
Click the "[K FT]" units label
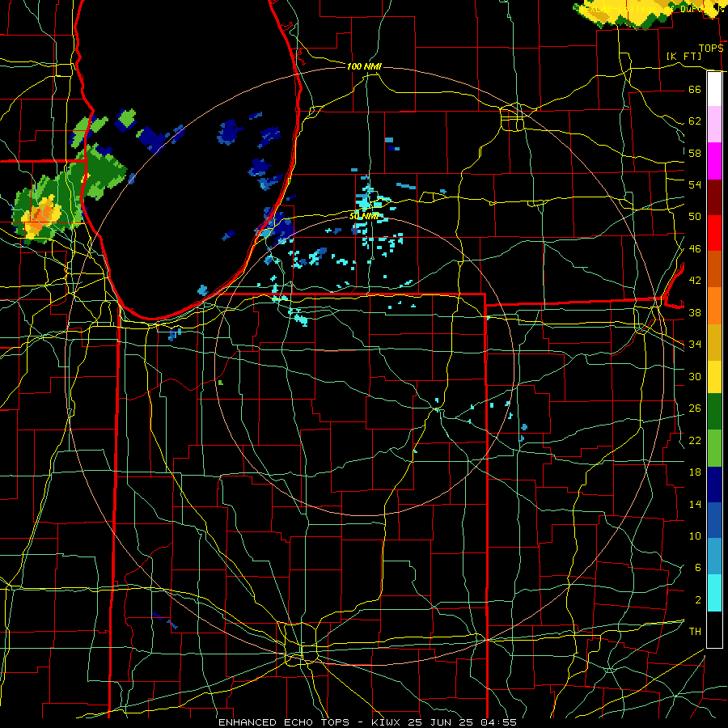[684, 56]
